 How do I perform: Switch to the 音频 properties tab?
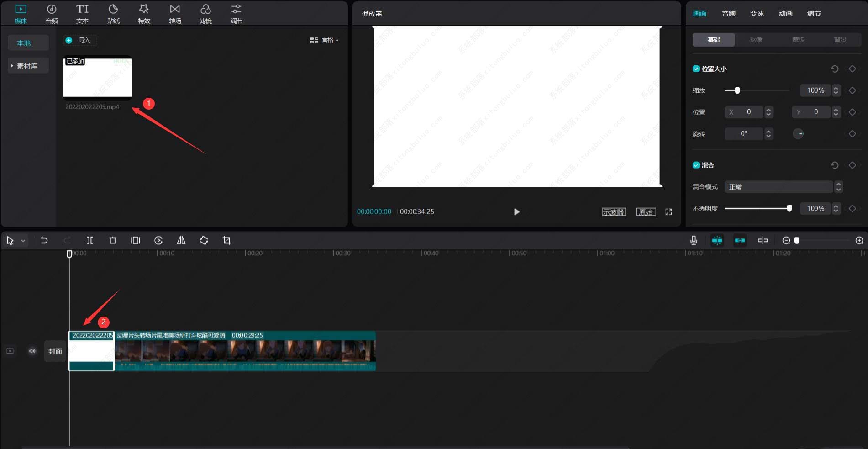point(728,14)
